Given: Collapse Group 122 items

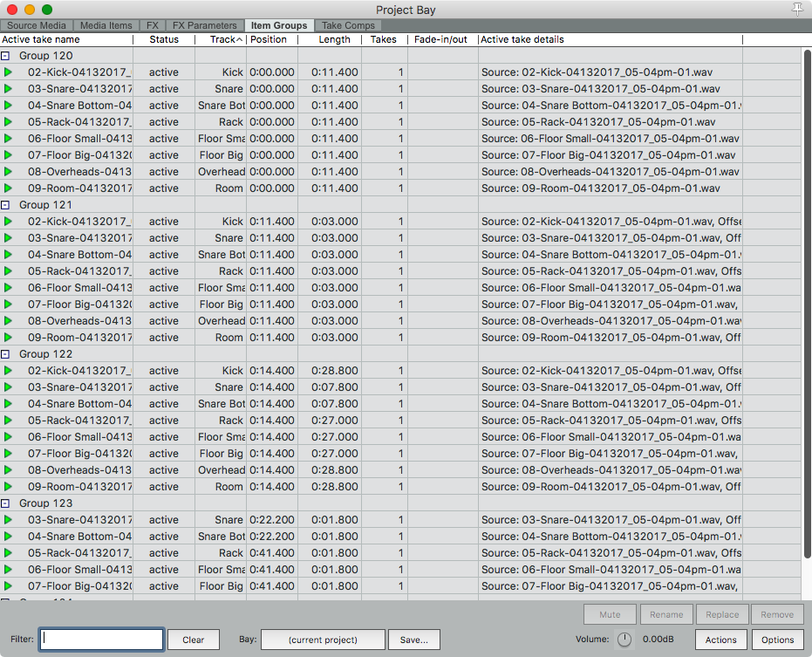Looking at the screenshot, I should click(x=6, y=354).
